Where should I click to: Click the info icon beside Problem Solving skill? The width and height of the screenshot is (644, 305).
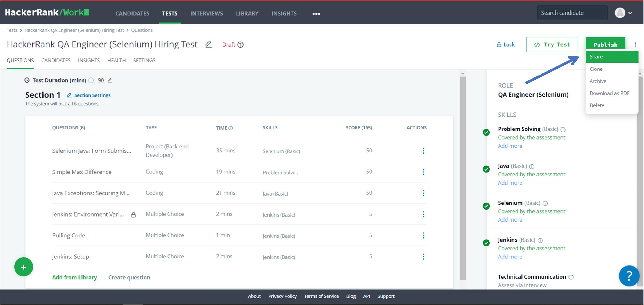click(x=563, y=129)
